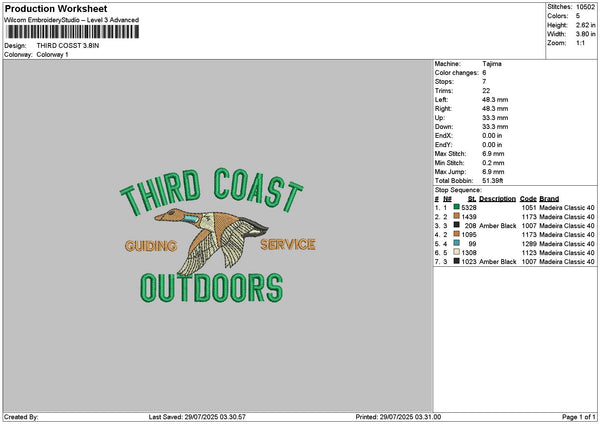Click 'Wilcom EmbroideryStudio – Level 3 Advanced' text

click(x=72, y=20)
